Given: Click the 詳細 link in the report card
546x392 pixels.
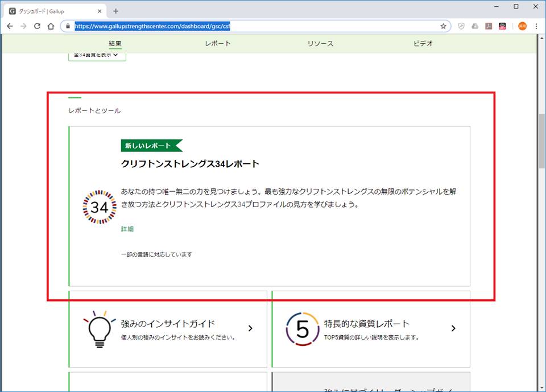Looking at the screenshot, I should pos(127,229).
